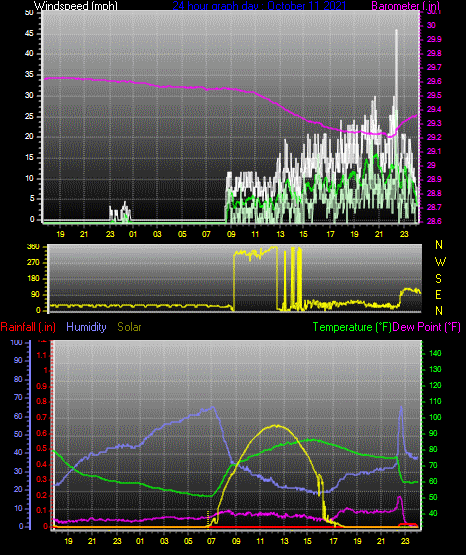Click the Windspeed (mph) axis title
The height and width of the screenshot is (555, 466).
coord(75,5)
